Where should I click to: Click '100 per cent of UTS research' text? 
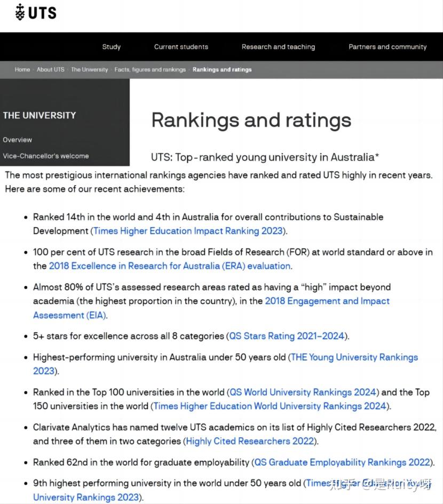pyautogui.click(x=93, y=252)
